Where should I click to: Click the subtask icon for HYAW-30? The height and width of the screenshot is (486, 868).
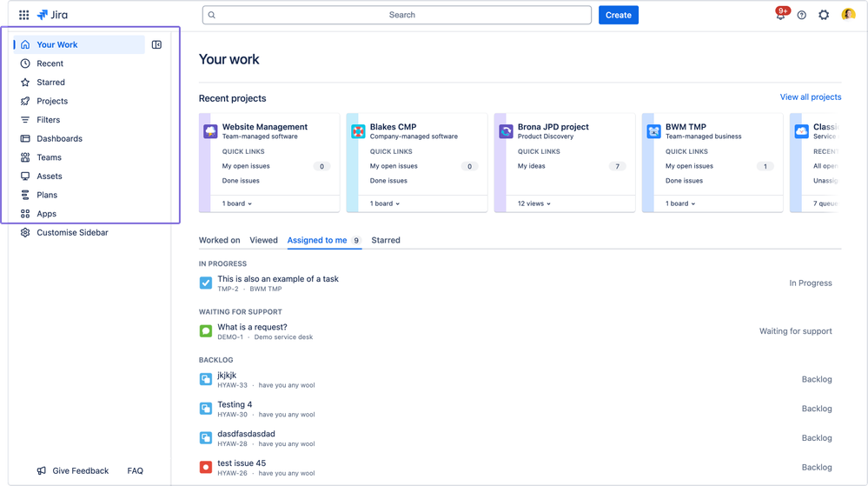point(205,409)
